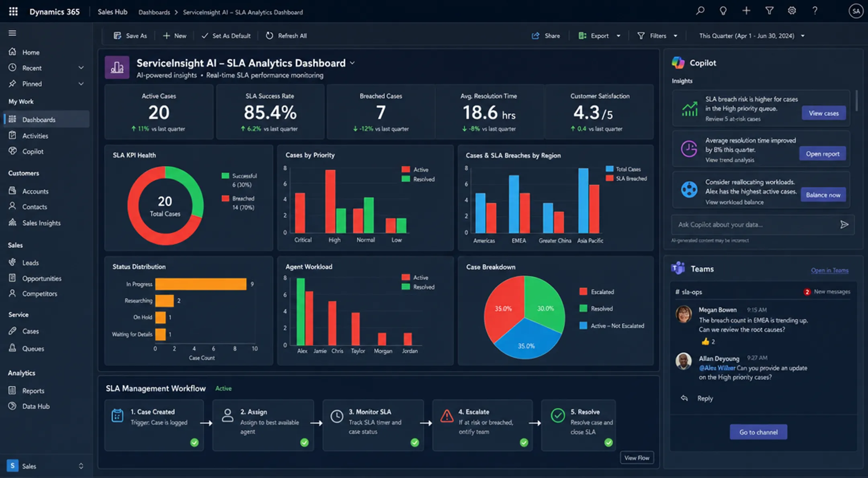Click Refresh All
This screenshot has height=478, width=868.
click(286, 36)
